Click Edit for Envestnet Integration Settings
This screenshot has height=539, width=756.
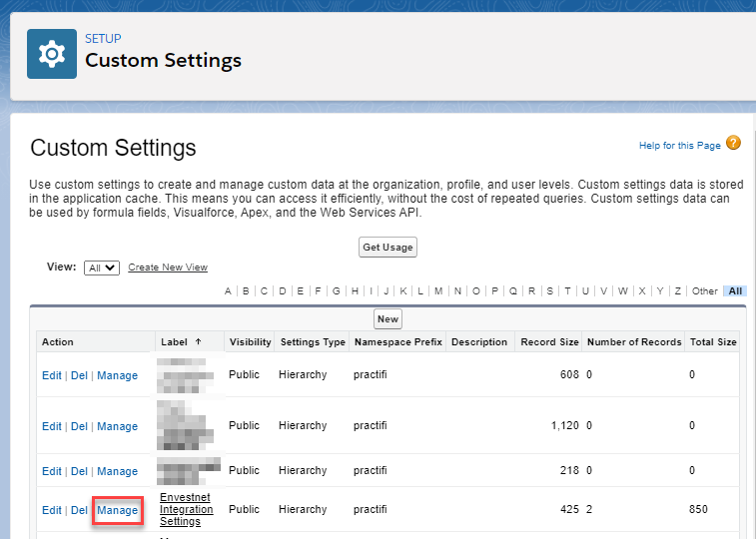52,510
